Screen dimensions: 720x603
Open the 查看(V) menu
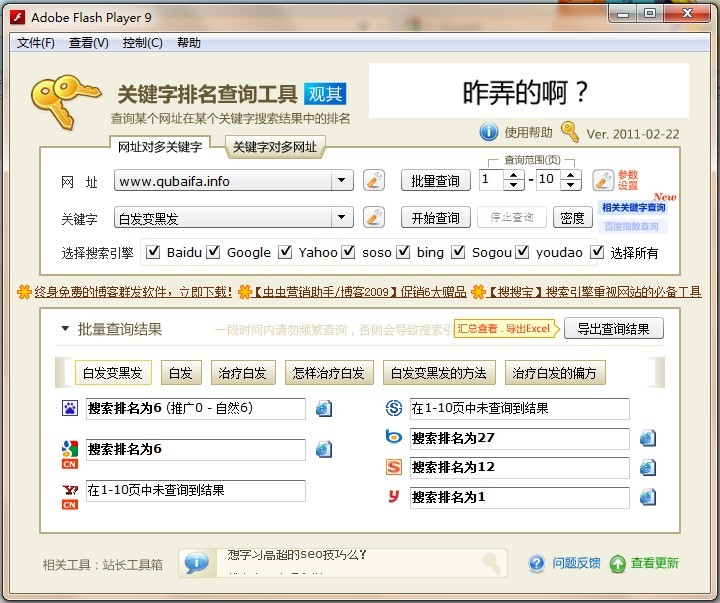coord(89,43)
